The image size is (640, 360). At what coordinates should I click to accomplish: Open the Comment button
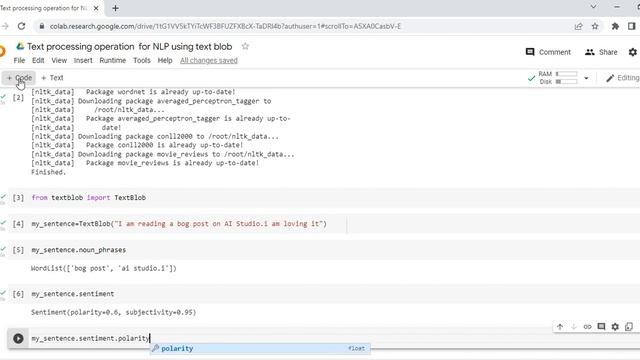[548, 52]
